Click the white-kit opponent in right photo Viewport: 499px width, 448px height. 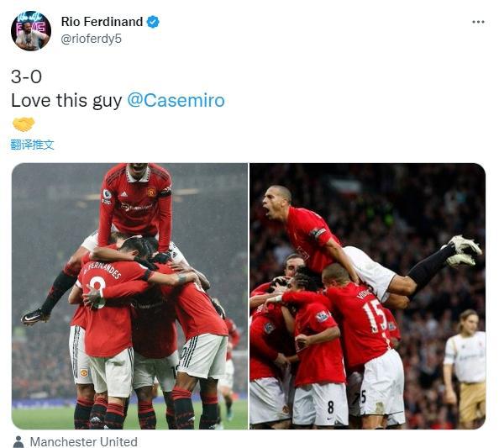tap(464, 368)
